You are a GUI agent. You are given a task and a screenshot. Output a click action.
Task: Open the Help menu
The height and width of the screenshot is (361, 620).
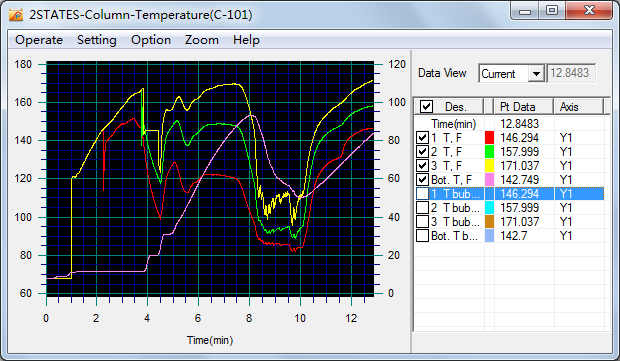click(246, 40)
